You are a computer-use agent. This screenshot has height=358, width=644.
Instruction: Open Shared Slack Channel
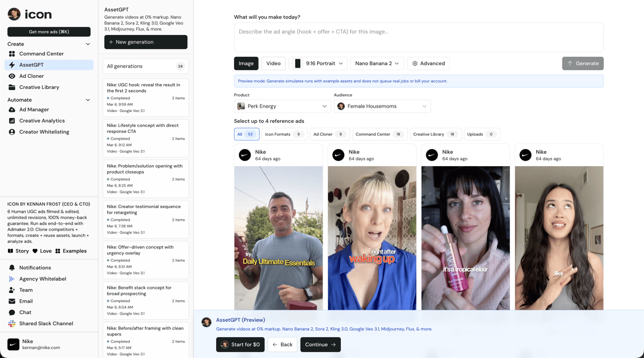tap(46, 324)
